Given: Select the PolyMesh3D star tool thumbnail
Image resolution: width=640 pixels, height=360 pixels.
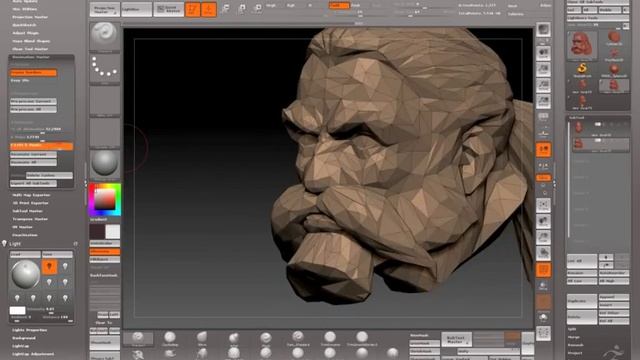Looking at the screenshot, I should [614, 54].
